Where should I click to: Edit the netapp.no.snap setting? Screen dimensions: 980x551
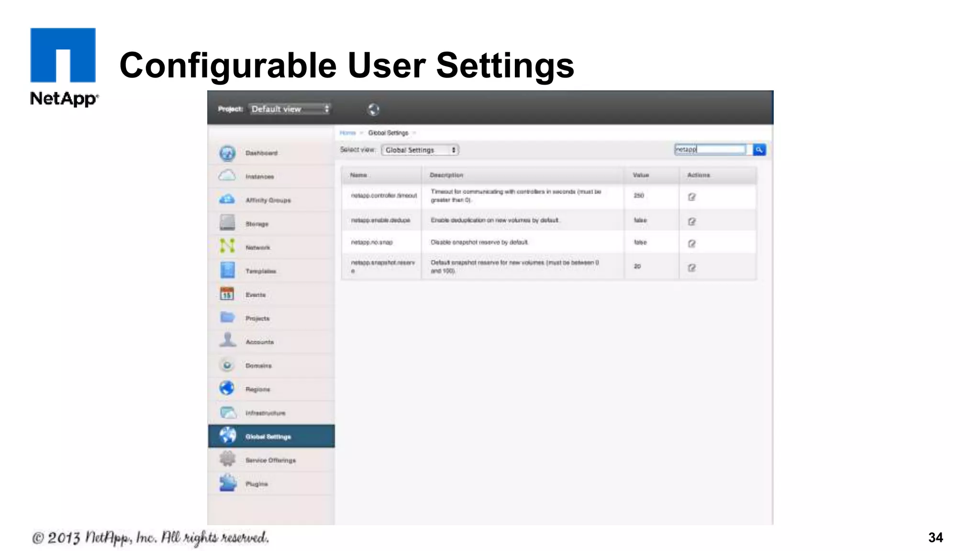pyautogui.click(x=691, y=243)
